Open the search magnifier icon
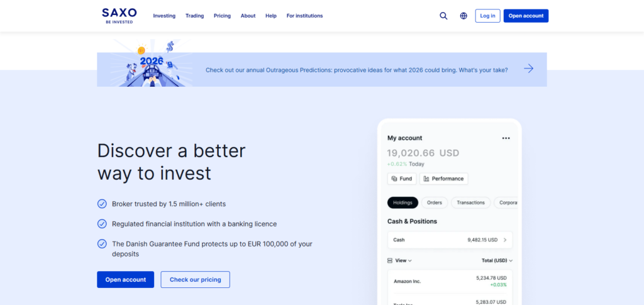 [443, 16]
